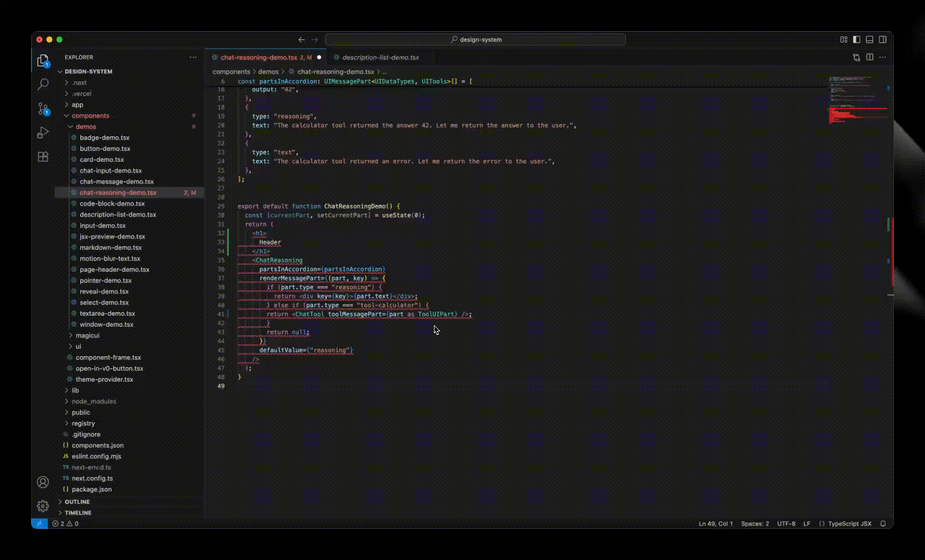Toggle the Secondary Side Bar visibility
The width and height of the screenshot is (925, 560).
pos(882,39)
